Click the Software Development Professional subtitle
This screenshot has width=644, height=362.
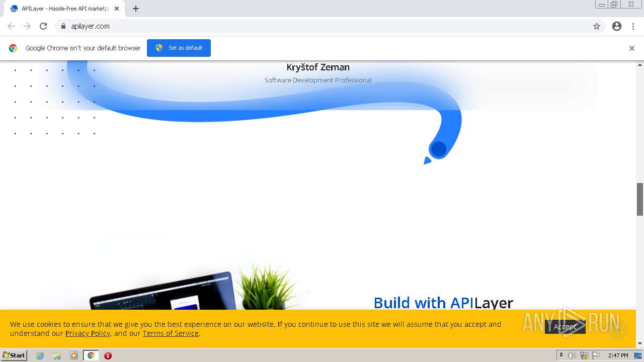[318, 80]
